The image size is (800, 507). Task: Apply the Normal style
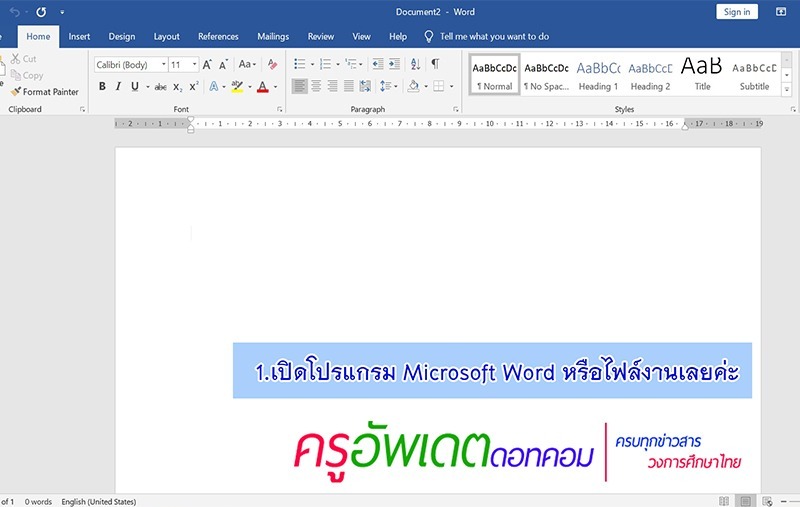(494, 74)
